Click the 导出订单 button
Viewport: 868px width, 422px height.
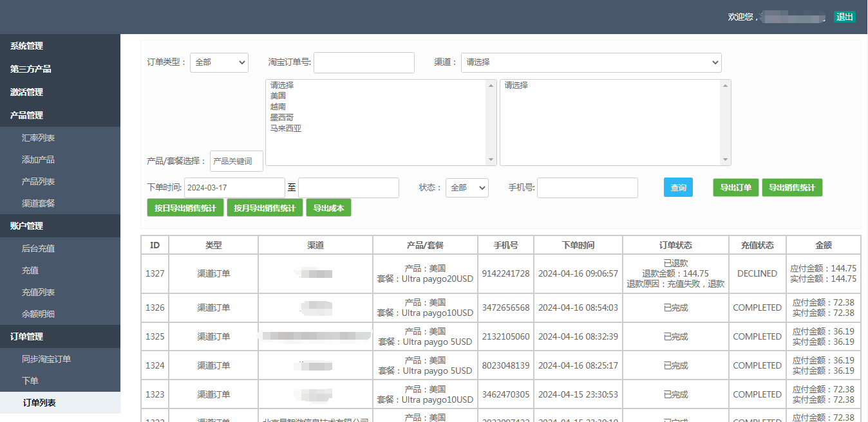[x=735, y=188]
